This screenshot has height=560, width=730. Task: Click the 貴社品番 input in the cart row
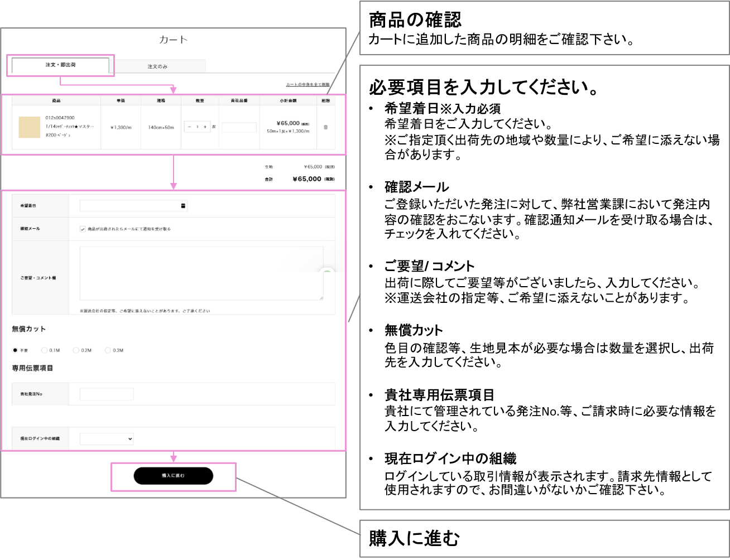239,127
